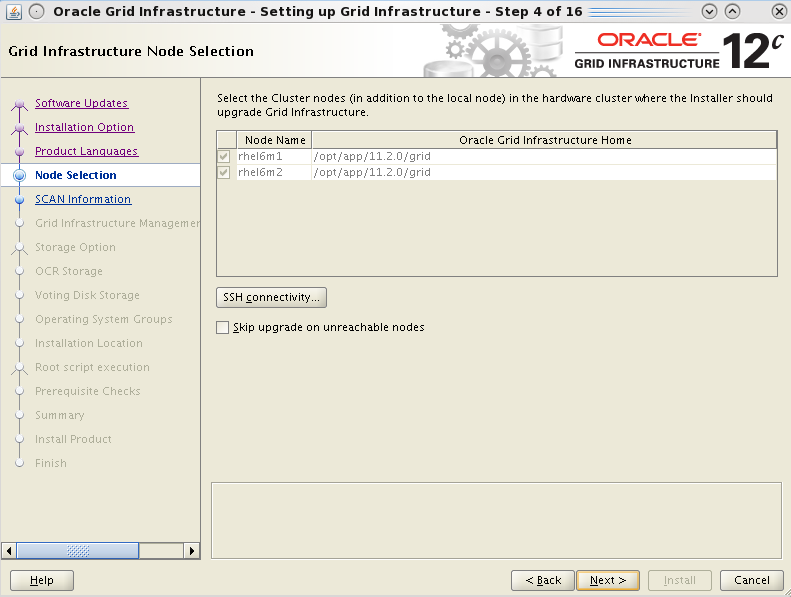791x597 pixels.
Task: Enable Skip upgrade on unreachable nodes
Action: pyautogui.click(x=222, y=328)
